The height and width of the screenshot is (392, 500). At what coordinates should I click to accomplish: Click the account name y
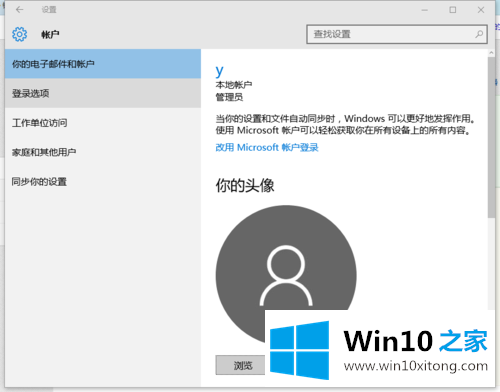pyautogui.click(x=219, y=71)
